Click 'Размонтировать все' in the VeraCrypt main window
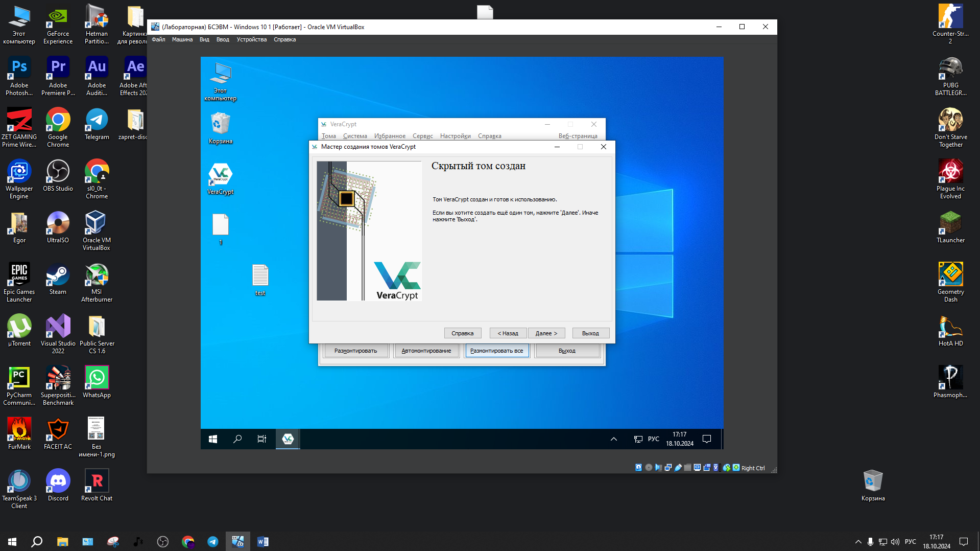 pos(496,351)
